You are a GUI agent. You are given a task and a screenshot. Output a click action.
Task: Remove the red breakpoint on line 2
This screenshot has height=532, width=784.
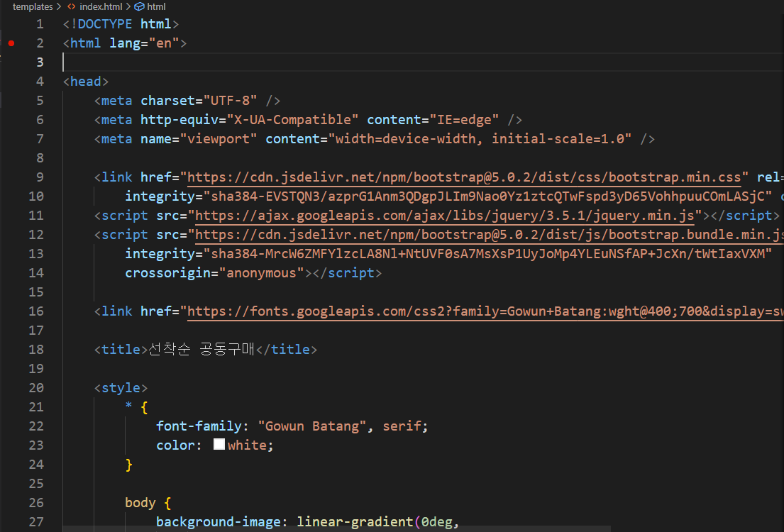(11, 43)
